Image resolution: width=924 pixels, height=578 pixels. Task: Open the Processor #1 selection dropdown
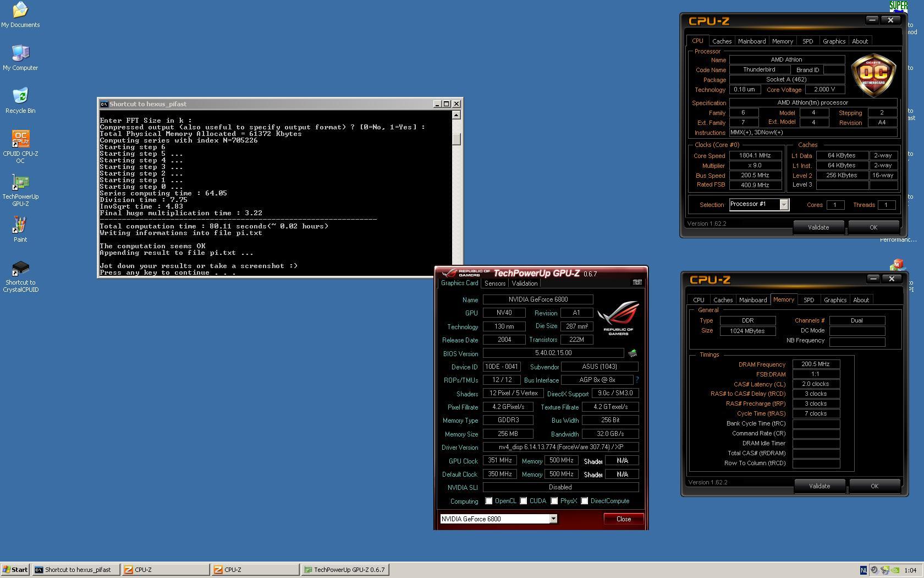784,205
